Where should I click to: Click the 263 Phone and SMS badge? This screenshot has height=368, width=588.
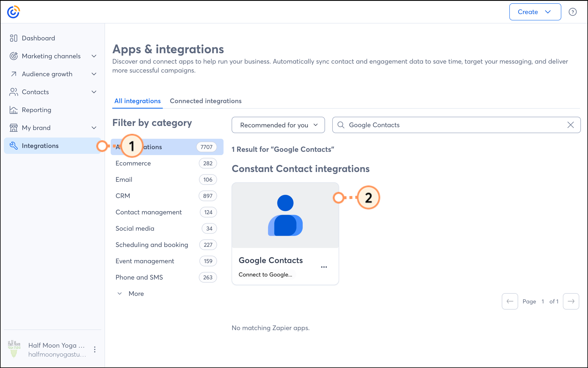point(208,277)
